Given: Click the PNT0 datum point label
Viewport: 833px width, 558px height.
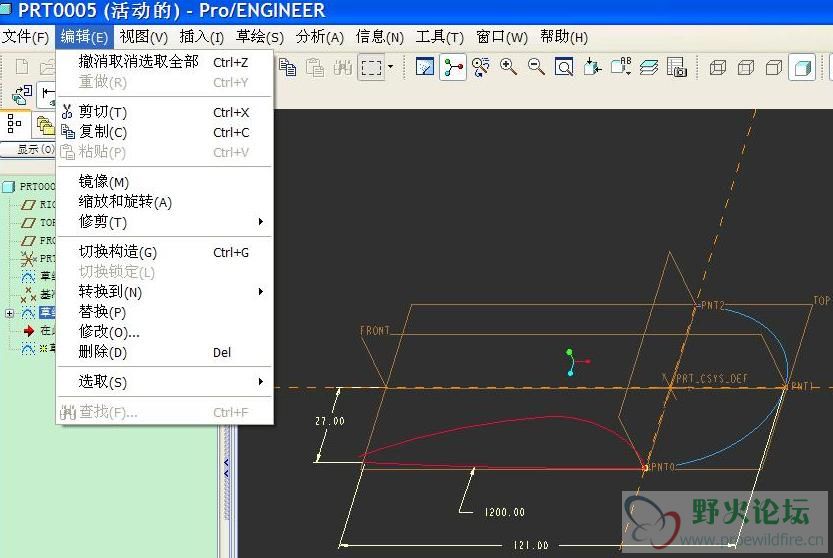Looking at the screenshot, I should (x=663, y=467).
